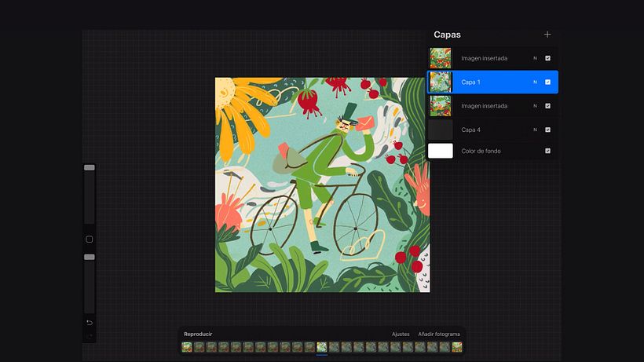Select Imagen insertada layer name under Capa 1
The image size is (644, 362).
coord(485,106)
